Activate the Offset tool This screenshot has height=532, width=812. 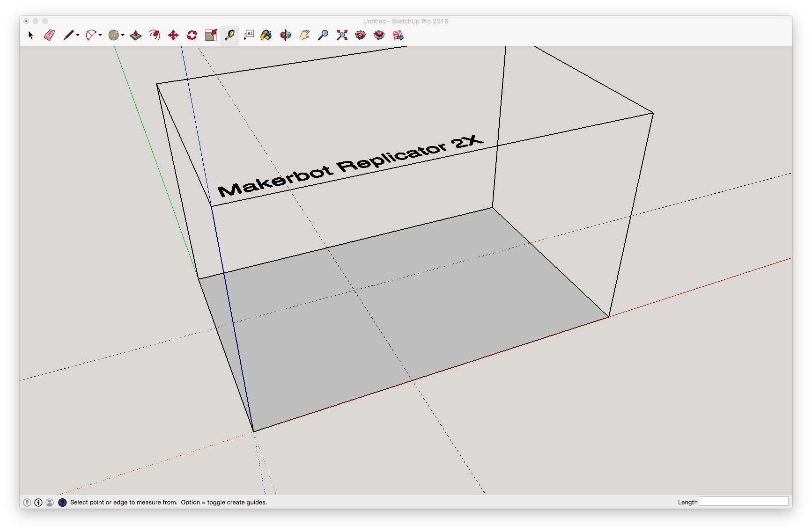[155, 35]
